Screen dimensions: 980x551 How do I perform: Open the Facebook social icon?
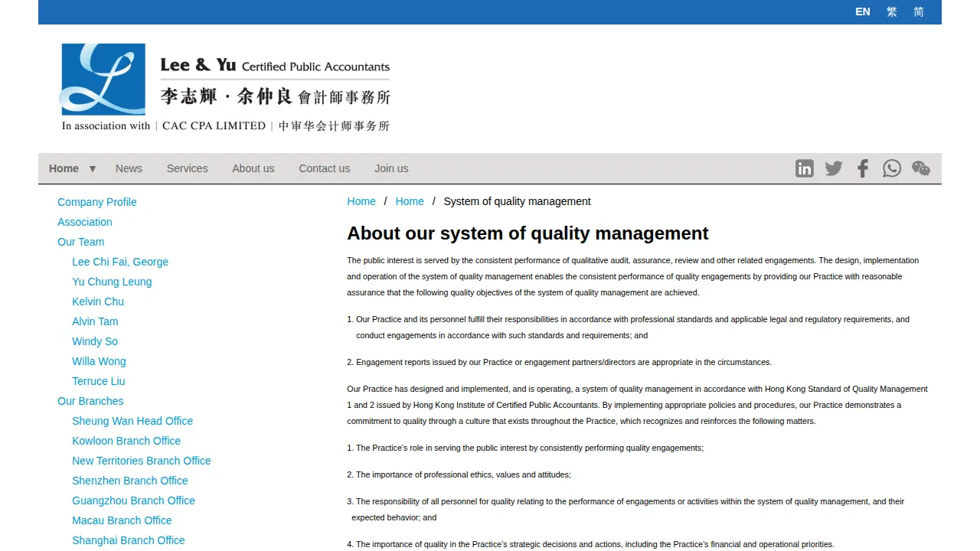coord(863,168)
